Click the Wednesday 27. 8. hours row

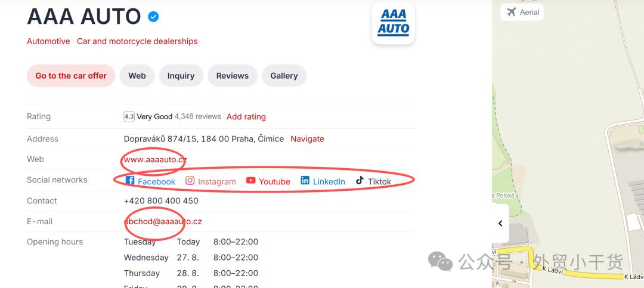191,258
